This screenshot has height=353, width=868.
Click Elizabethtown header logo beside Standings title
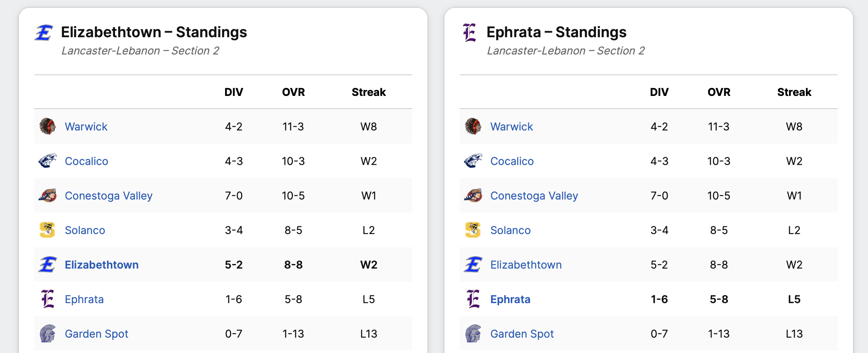(44, 33)
